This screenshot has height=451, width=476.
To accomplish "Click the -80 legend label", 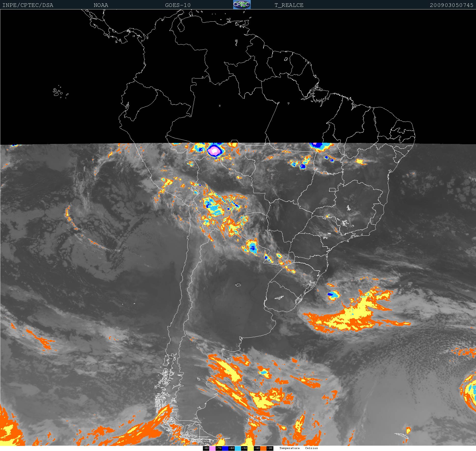I will tap(206, 448).
